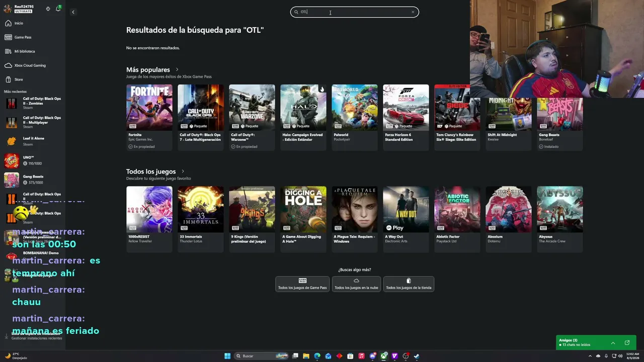Open A Plague Tale: Requiem card
Viewport: 644px width, 362px height.
pyautogui.click(x=354, y=219)
